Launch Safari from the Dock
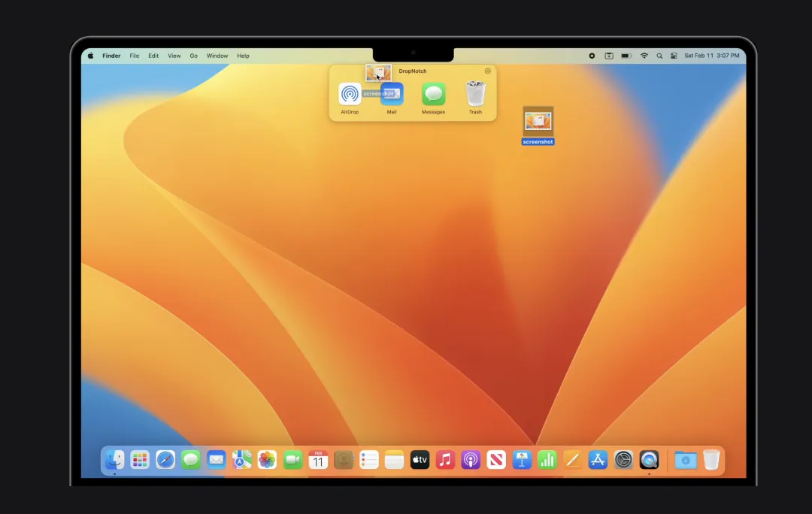Image resolution: width=812 pixels, height=514 pixels. [x=165, y=460]
